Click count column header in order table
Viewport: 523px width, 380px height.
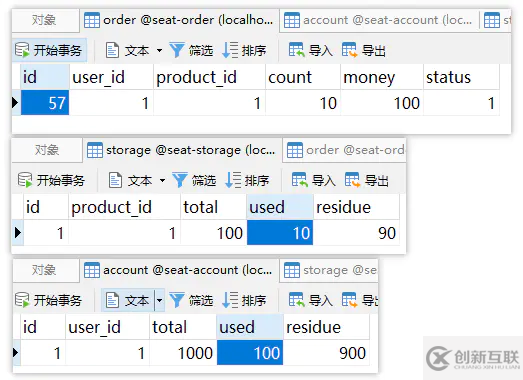(303, 77)
